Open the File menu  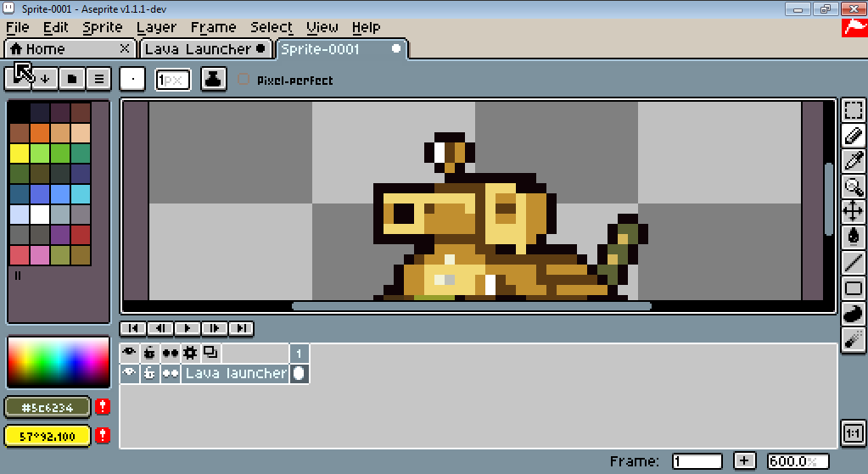tap(17, 27)
